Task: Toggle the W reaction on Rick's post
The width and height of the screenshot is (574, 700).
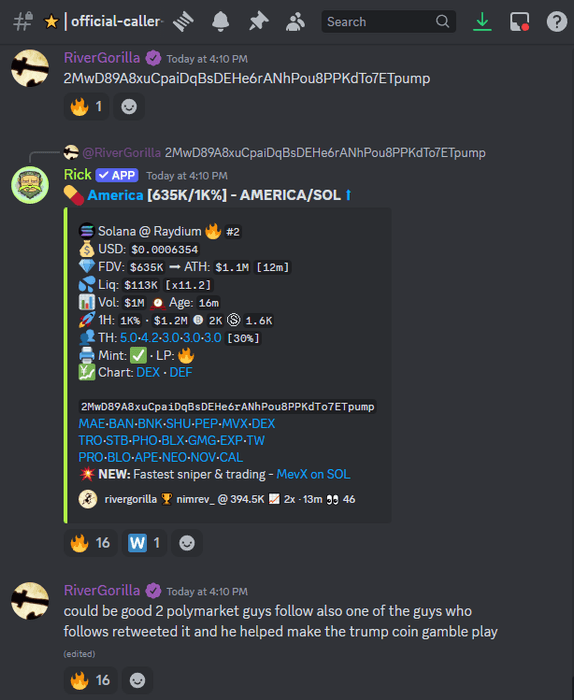Action: [x=144, y=543]
